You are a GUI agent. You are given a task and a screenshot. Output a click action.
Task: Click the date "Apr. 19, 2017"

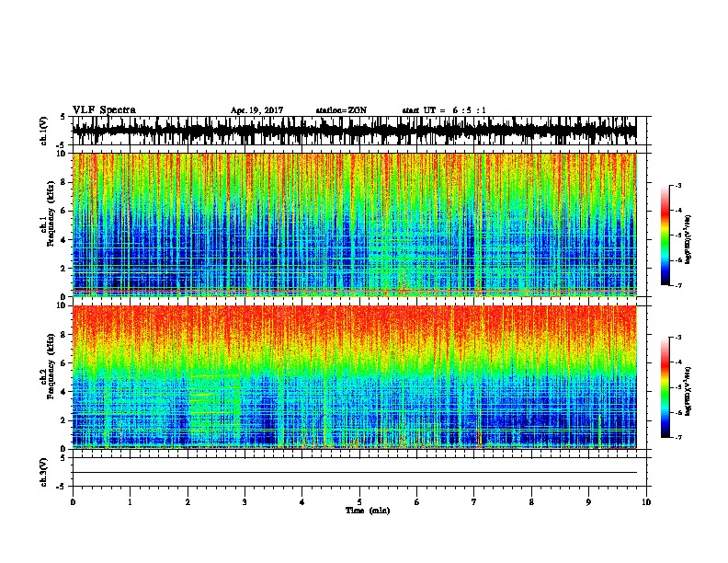[x=256, y=110]
